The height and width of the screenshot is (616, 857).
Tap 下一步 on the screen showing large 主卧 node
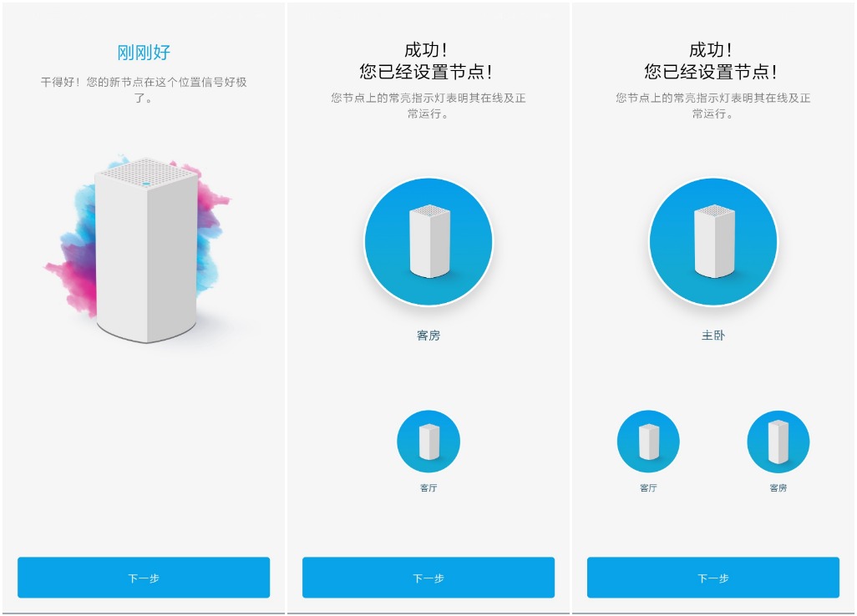tap(713, 578)
